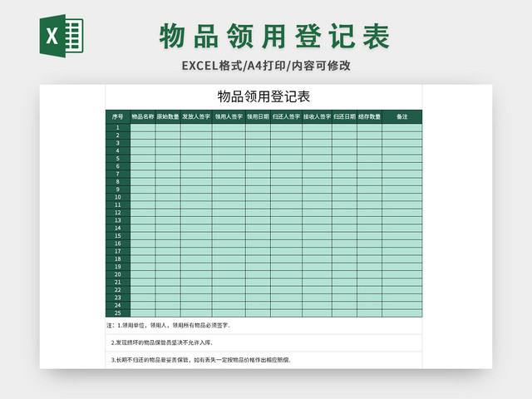Click note 3 about 长期不归还的物品

click(x=201, y=360)
